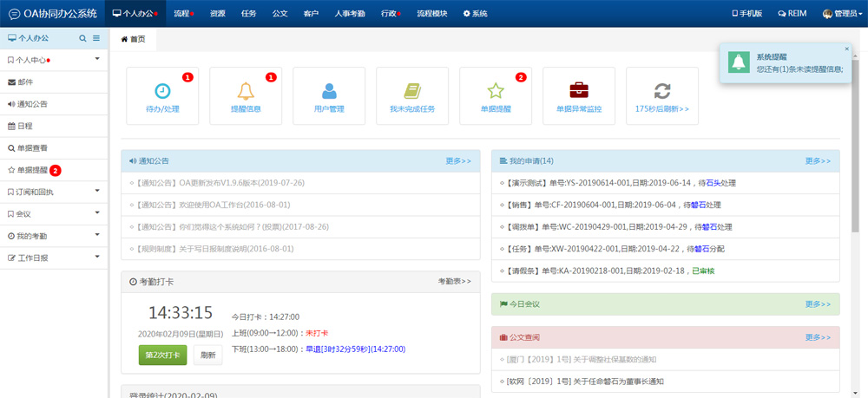Toggle the sidebar list menu icon
Image resolution: width=868 pixels, height=398 pixels.
pos(96,39)
